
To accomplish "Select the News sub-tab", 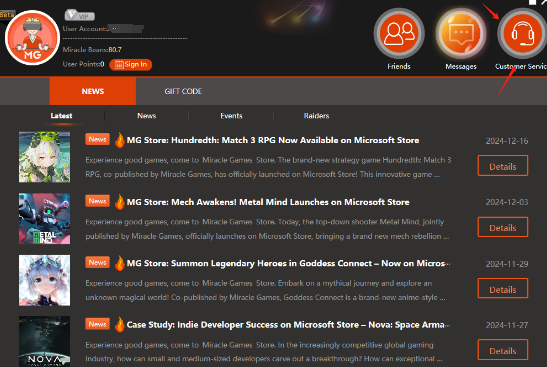I will (147, 116).
